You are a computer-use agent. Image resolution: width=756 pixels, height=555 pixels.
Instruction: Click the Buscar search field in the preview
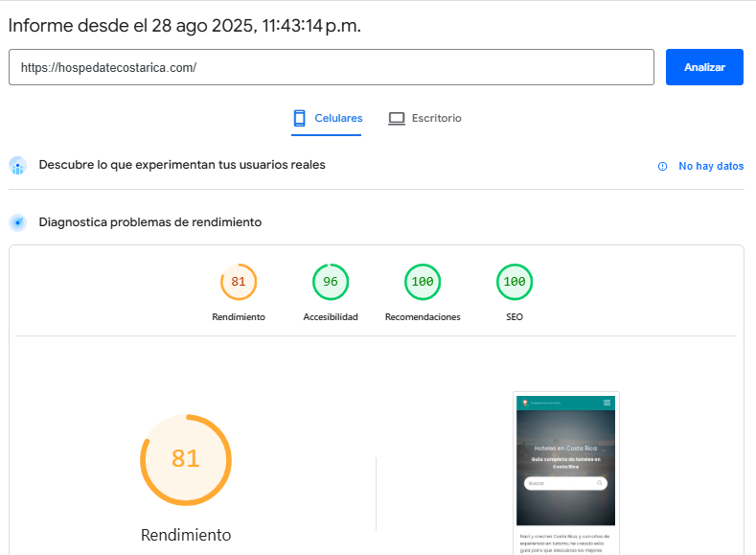click(x=561, y=483)
